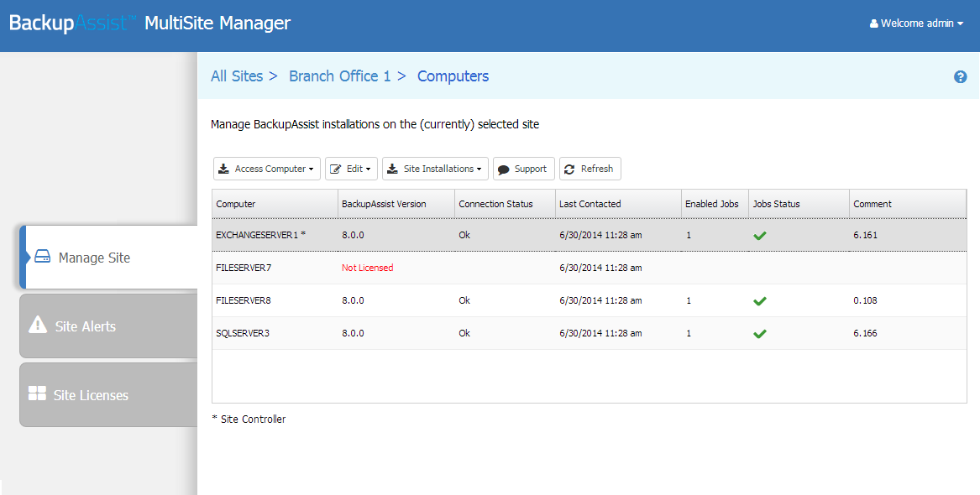The width and height of the screenshot is (980, 495).
Task: Expand the Site Installations dropdown
Action: click(x=435, y=169)
